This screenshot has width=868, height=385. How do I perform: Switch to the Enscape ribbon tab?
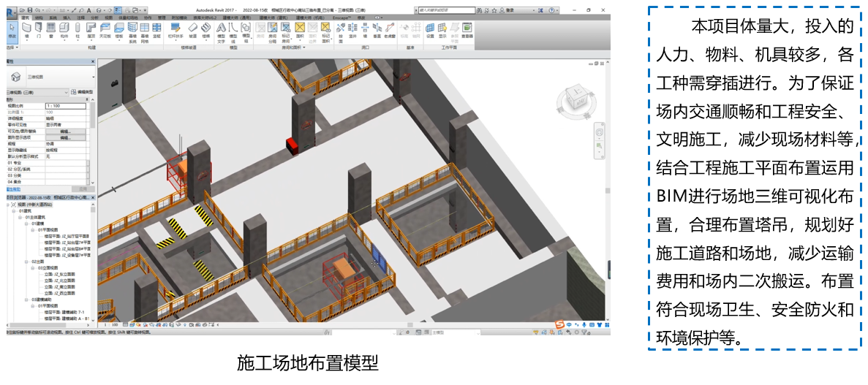(x=341, y=18)
